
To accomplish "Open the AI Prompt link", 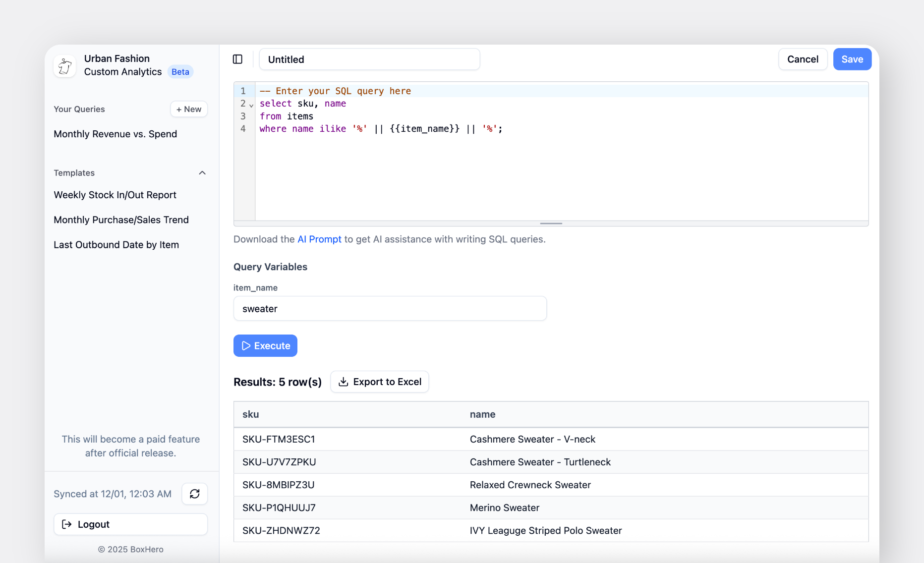I will (x=319, y=239).
